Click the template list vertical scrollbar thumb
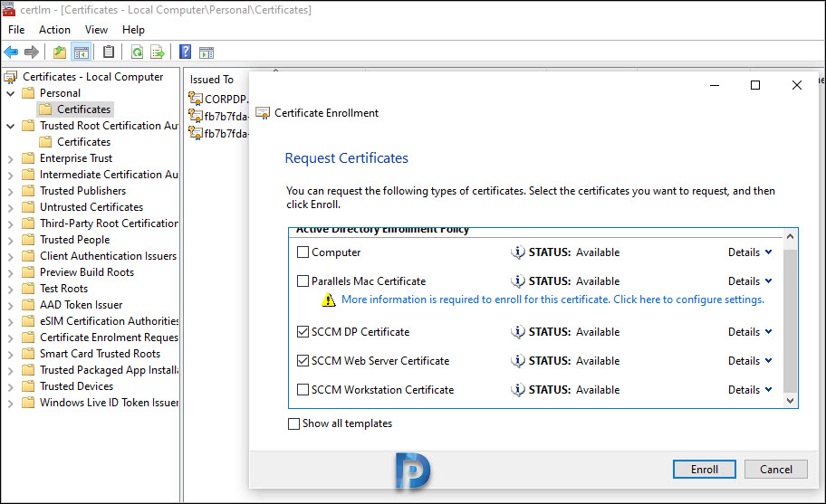 [790, 321]
